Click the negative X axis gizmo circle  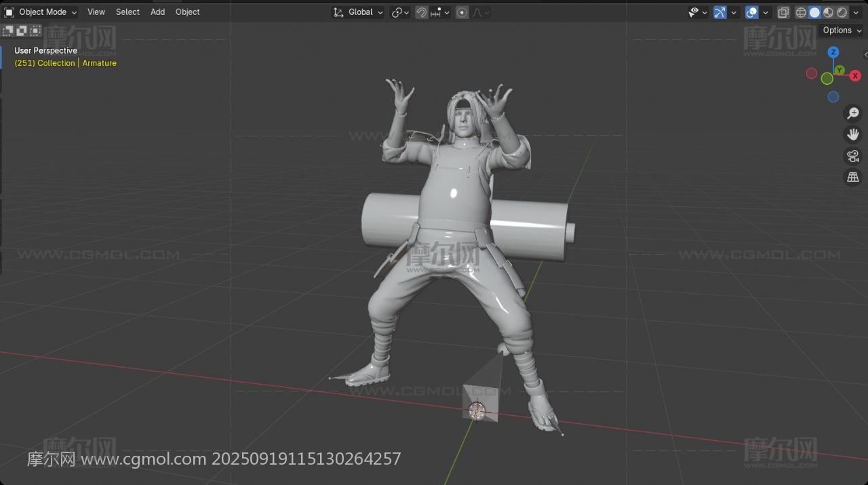click(x=812, y=73)
